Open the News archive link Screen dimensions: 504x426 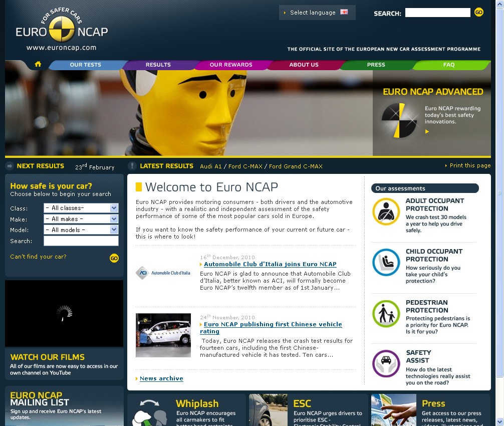click(x=161, y=378)
